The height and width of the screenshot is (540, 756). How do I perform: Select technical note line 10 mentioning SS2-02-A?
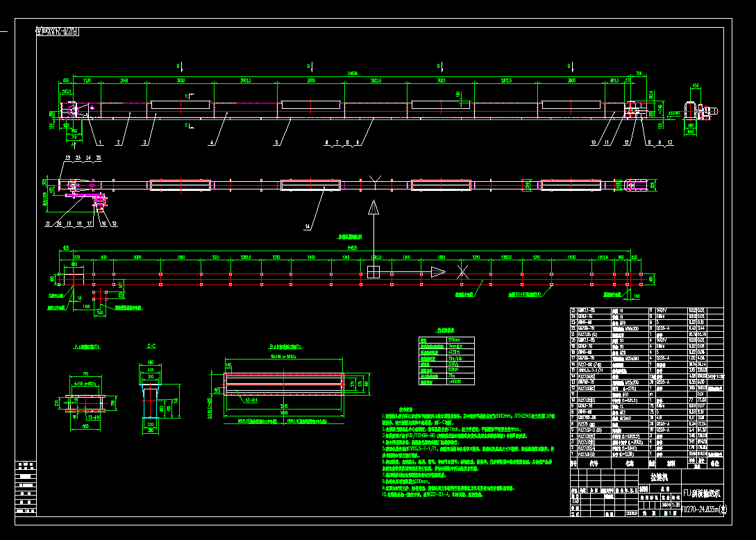pyautogui.click(x=432, y=494)
